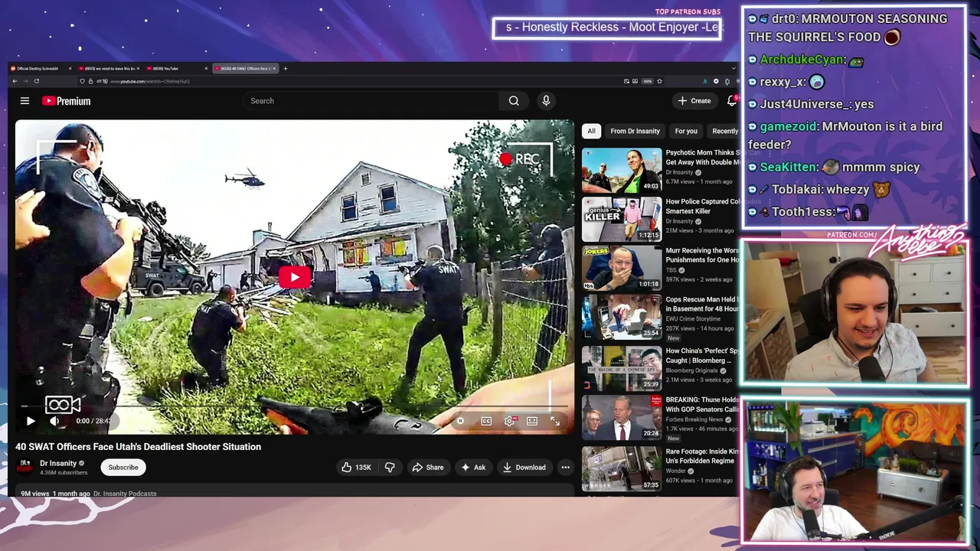The height and width of the screenshot is (551, 980).
Task: Select the From Dr Insanity filter chip
Action: pos(635,131)
